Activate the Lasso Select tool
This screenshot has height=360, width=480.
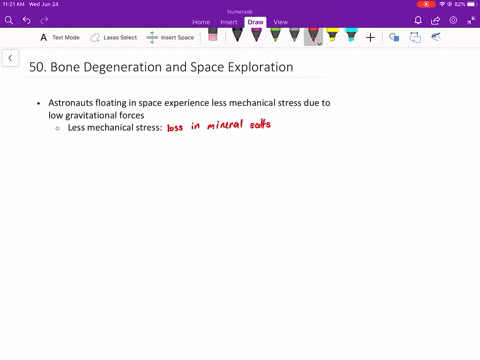[x=114, y=37]
